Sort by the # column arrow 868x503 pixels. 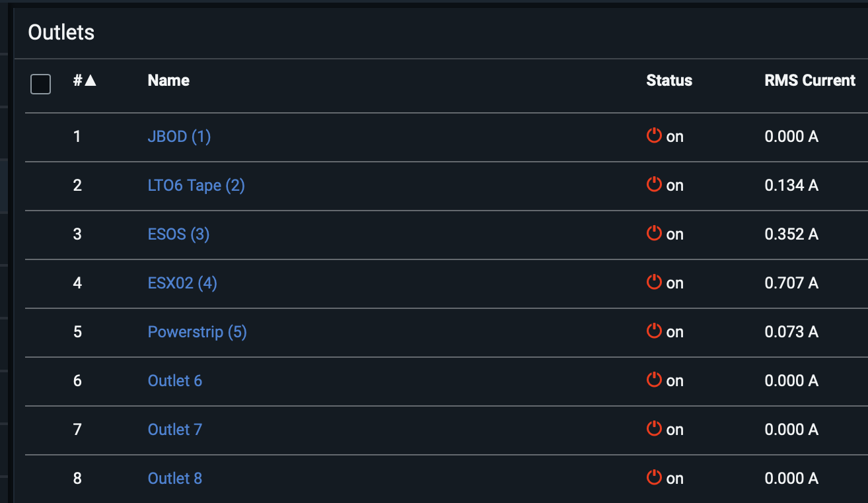point(90,81)
